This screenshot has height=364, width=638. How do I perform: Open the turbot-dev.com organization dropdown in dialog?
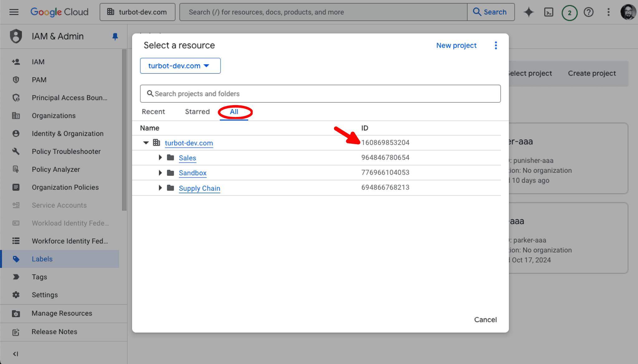pyautogui.click(x=180, y=66)
